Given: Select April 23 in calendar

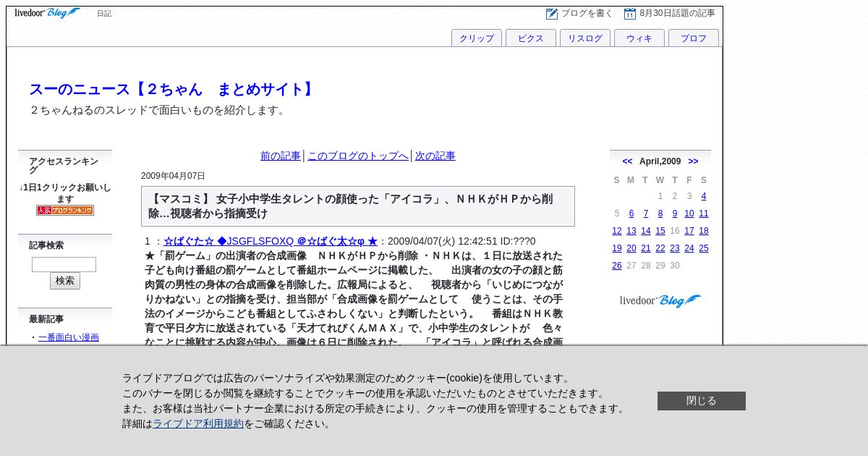Looking at the screenshot, I should (x=675, y=248).
